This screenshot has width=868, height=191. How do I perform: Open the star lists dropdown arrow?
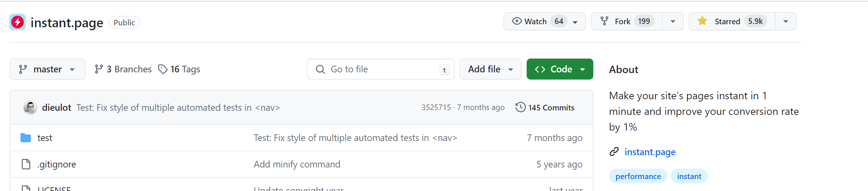point(785,22)
